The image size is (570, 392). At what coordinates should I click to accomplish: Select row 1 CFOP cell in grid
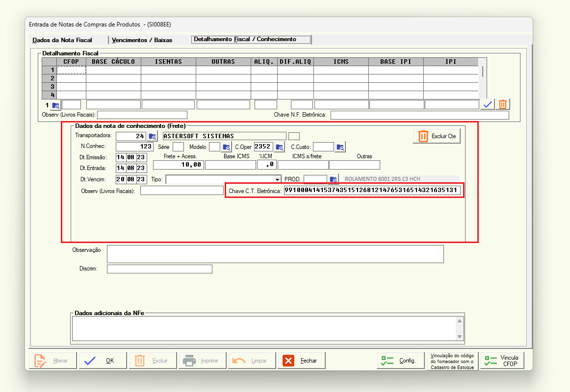point(71,70)
